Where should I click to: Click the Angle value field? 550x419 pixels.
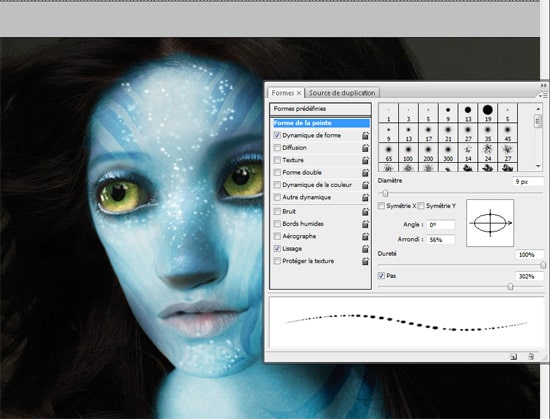pos(441,225)
